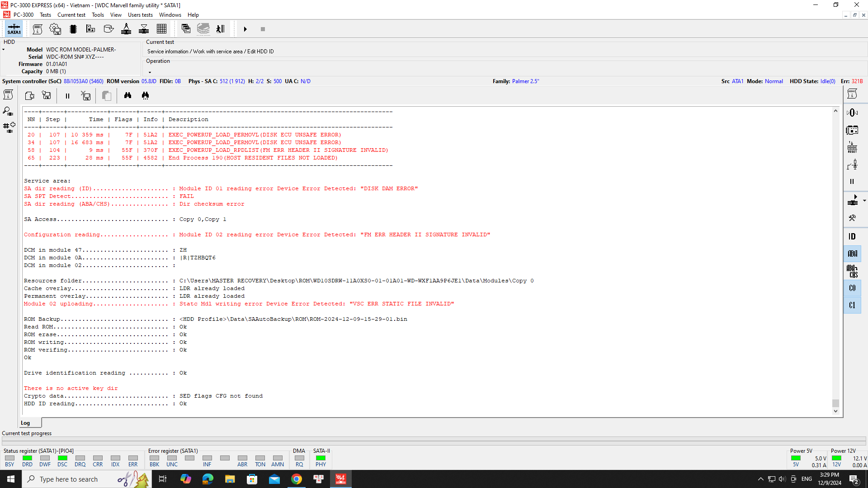This screenshot has width=868, height=488.
Task: Click the funnel over disk stack icon
Action: 144,29
